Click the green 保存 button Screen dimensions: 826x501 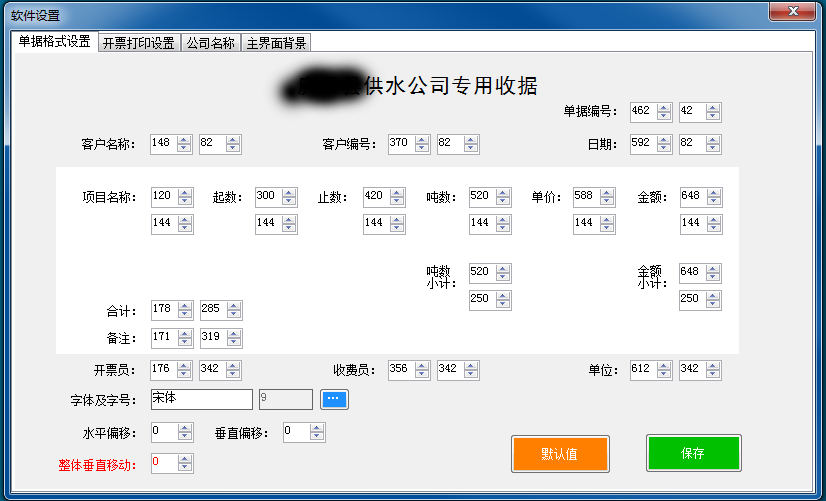point(693,453)
